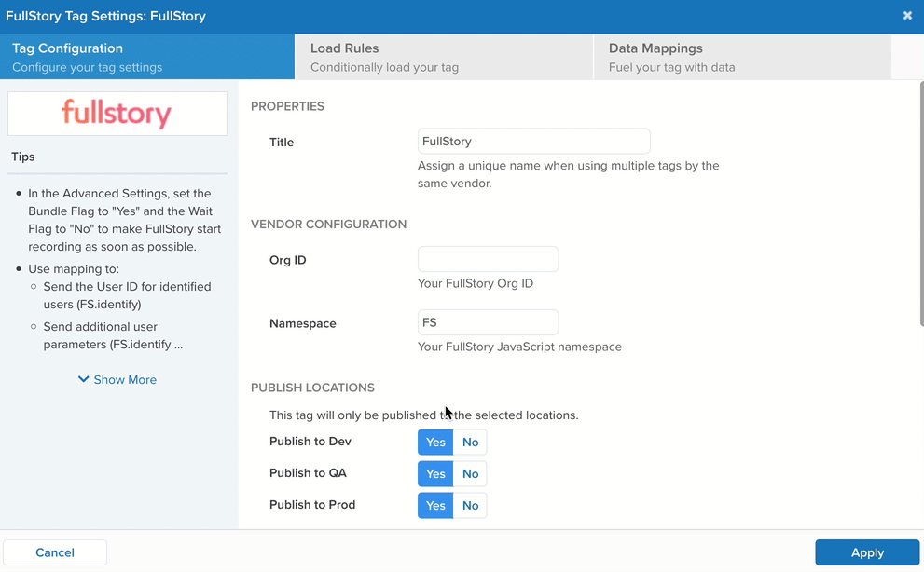
Task: Click the 'Namespace' field label
Action: coord(303,323)
